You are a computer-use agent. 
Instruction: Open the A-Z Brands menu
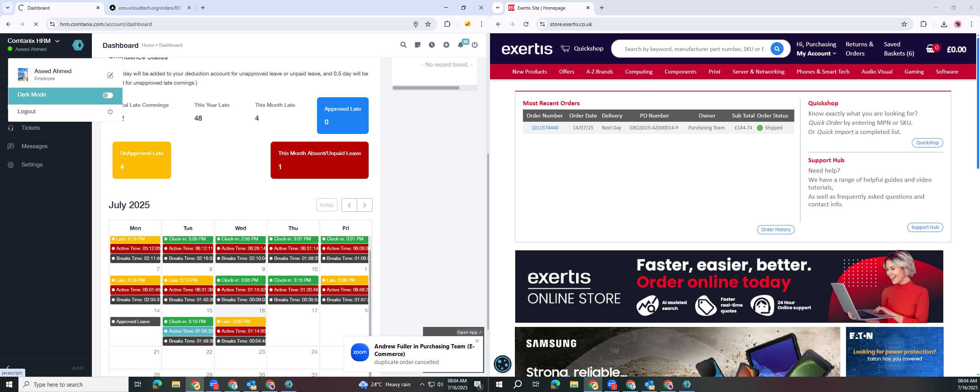click(599, 72)
